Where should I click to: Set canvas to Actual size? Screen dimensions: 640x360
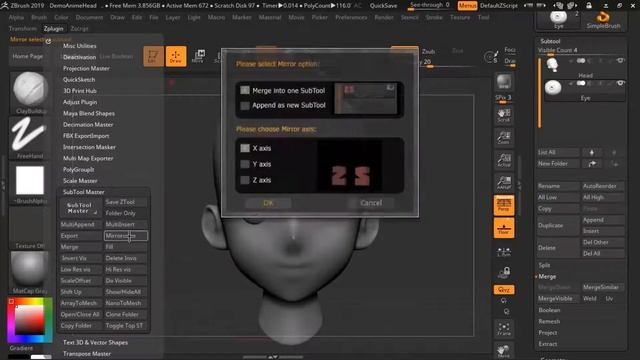pos(504,160)
